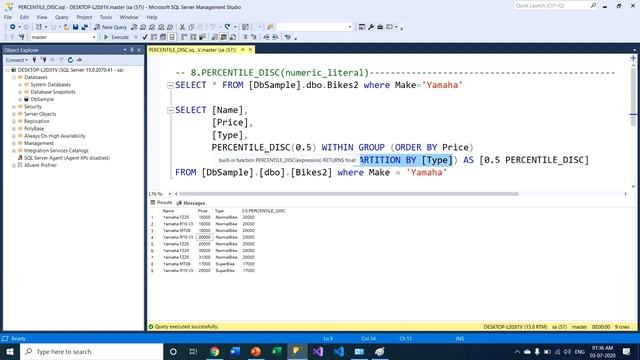Open the Help menu

point(152,17)
